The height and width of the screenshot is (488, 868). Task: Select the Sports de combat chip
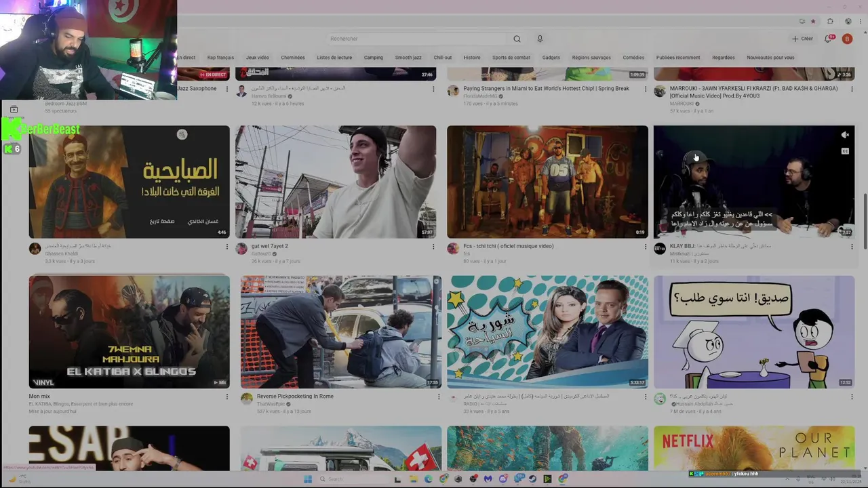tap(511, 58)
